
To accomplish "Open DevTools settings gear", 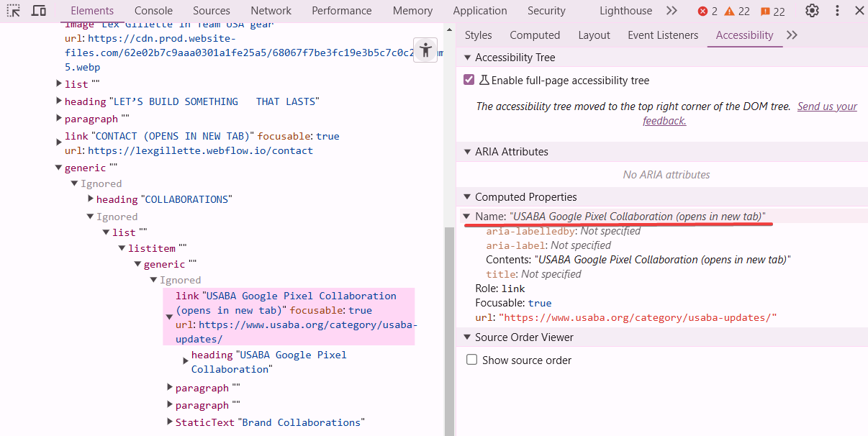I will coord(812,11).
